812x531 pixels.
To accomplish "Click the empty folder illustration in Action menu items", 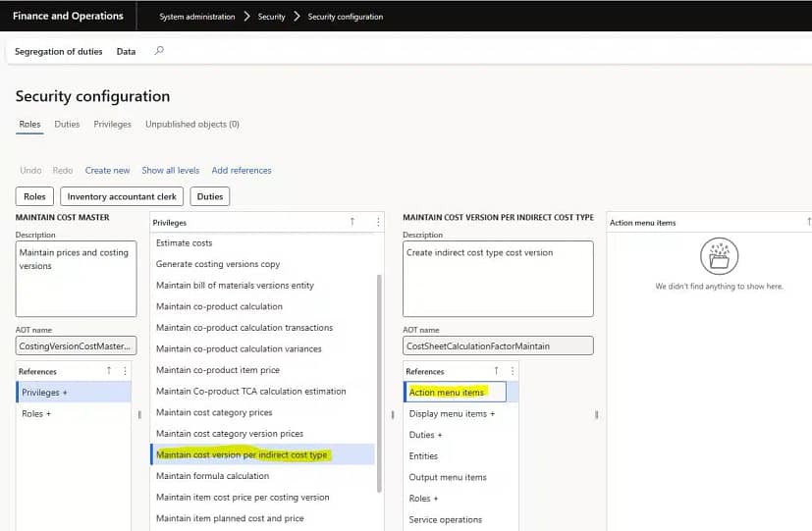I will tap(719, 256).
